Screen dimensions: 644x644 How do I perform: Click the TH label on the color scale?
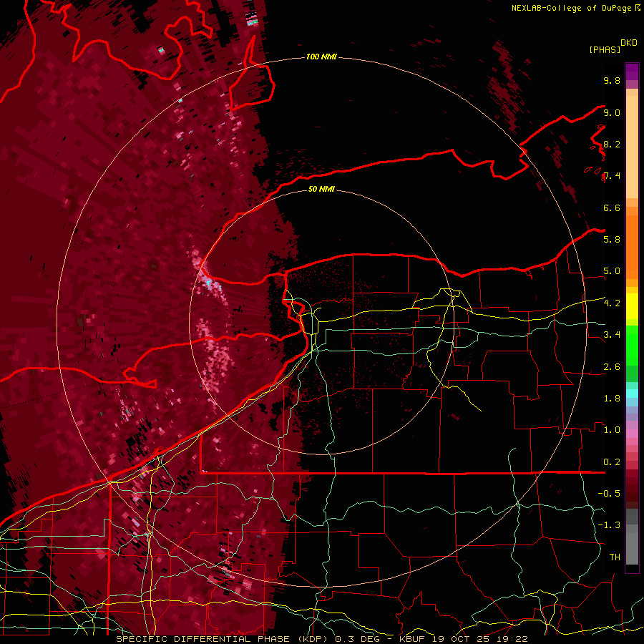coord(615,557)
